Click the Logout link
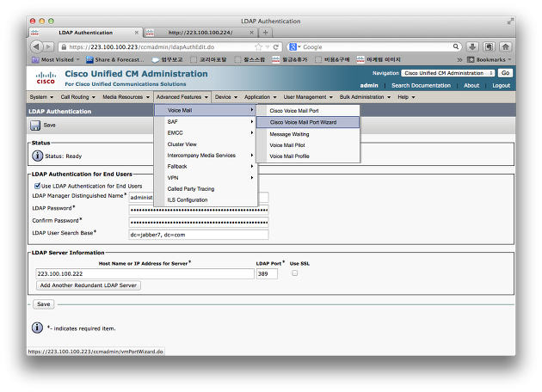 point(502,86)
